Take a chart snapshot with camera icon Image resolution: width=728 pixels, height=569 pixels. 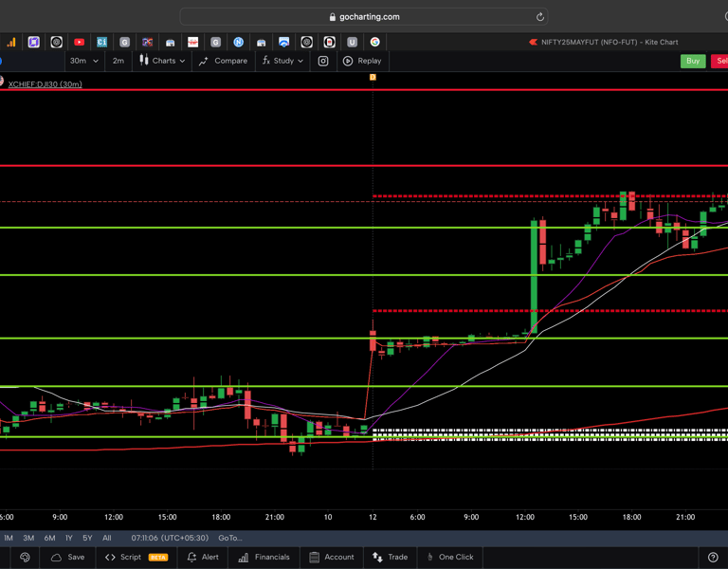pos(323,61)
